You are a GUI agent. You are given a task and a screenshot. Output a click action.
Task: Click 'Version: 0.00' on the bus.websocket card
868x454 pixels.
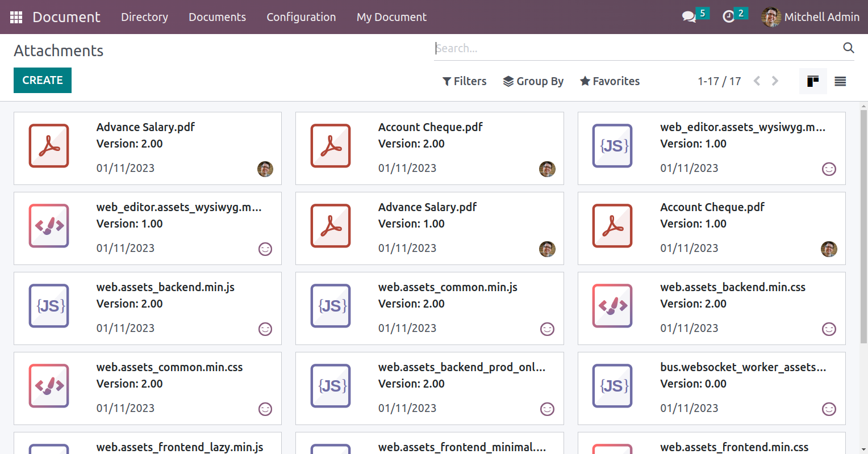click(693, 384)
